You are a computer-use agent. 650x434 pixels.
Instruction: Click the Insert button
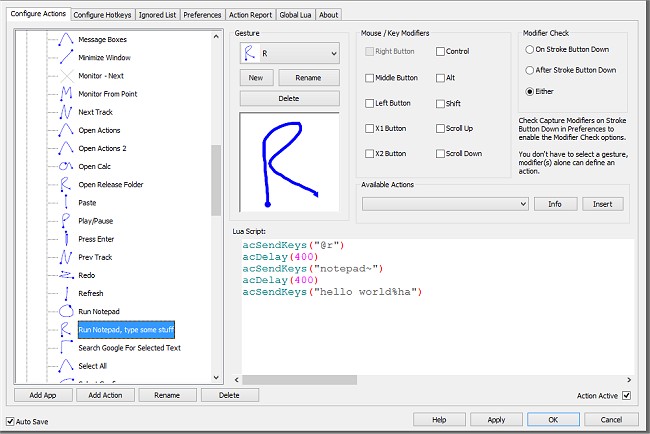(602, 204)
